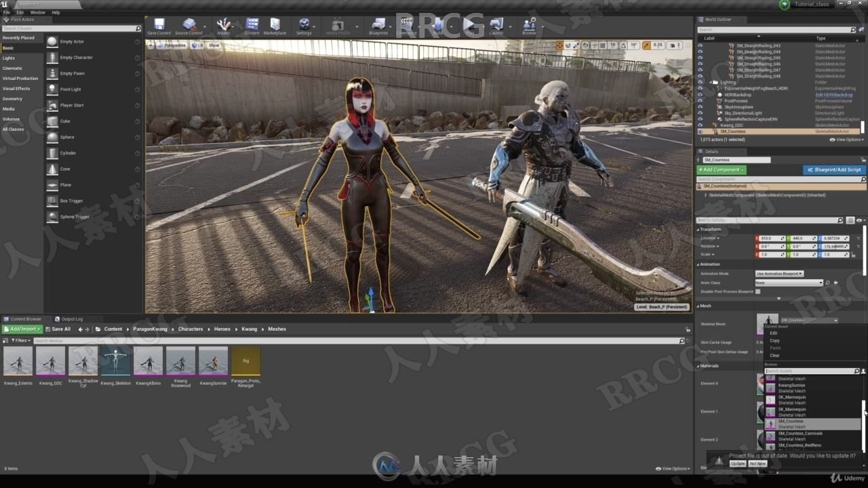
Task: Select the Plane shape icon
Action: (x=52, y=185)
